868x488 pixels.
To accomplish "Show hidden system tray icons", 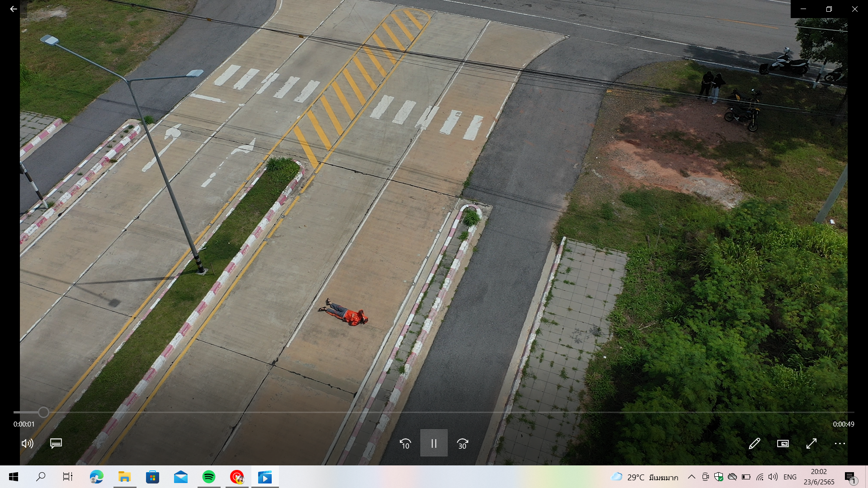I will [x=692, y=477].
